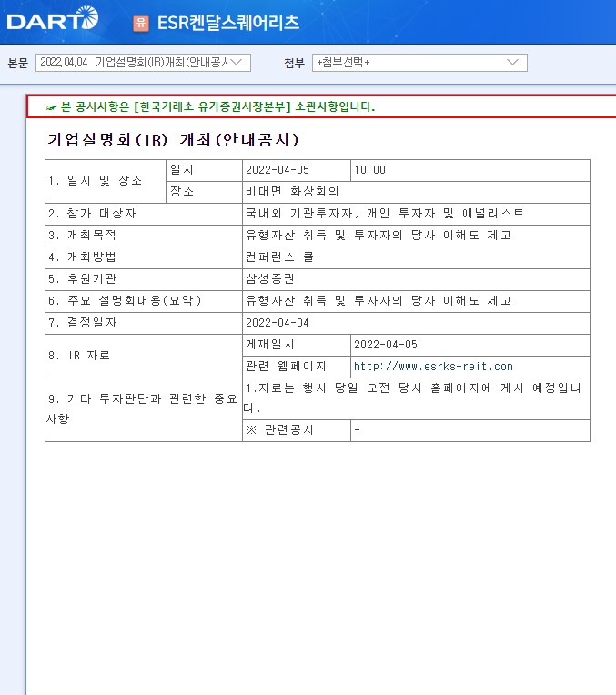
Task: Click the 첨부 label
Action: pyautogui.click(x=295, y=63)
